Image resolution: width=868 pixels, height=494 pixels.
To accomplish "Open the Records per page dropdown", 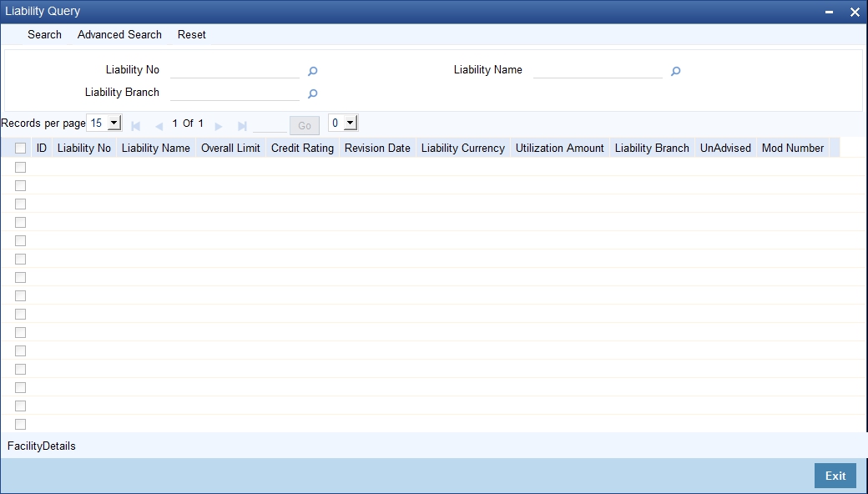I will (x=104, y=123).
